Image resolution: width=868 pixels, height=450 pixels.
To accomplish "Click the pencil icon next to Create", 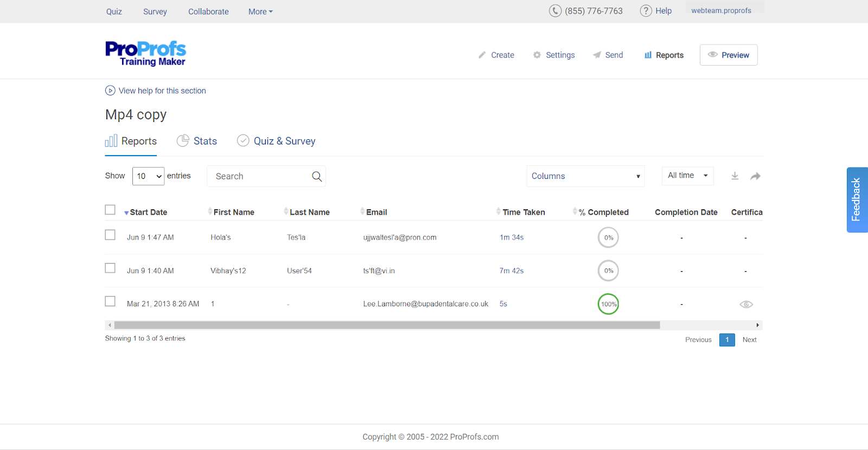I will 482,55.
